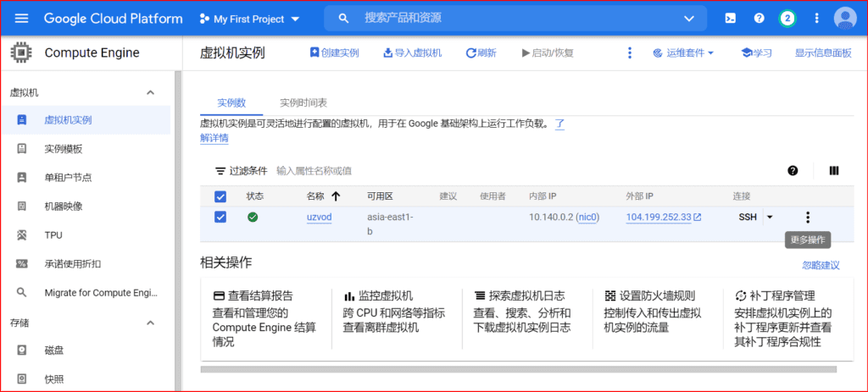868x392 pixels.
Task: Click the Migrate for Compute Engine icon
Action: (x=21, y=292)
